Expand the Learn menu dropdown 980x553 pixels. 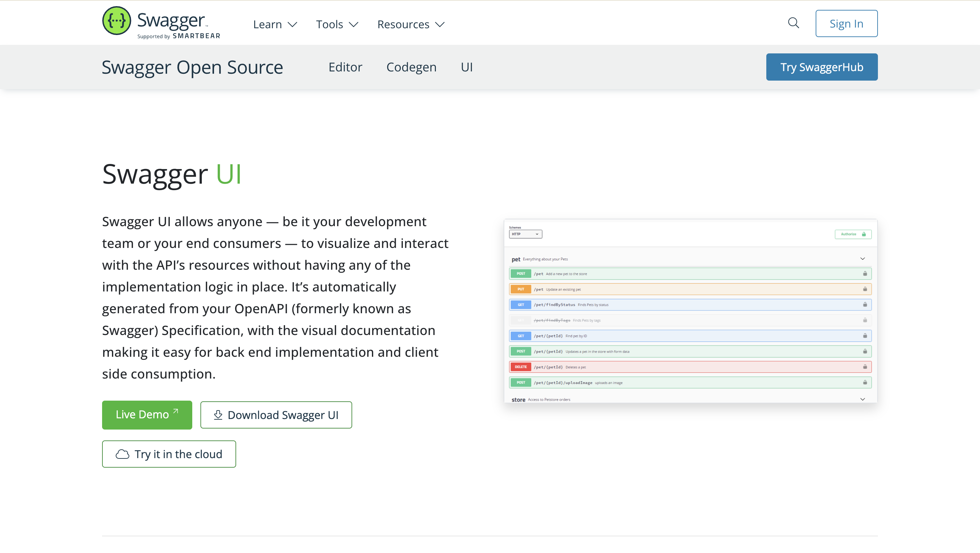tap(275, 24)
